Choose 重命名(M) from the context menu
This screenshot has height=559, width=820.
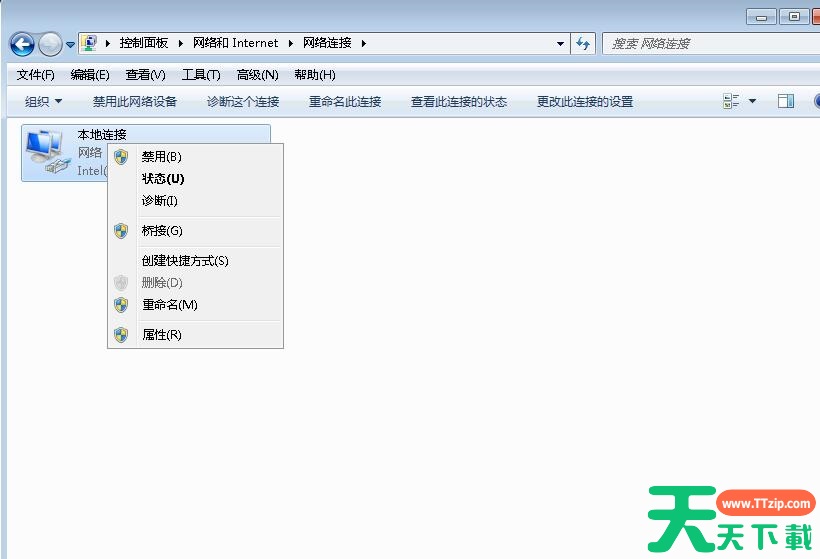[196, 304]
